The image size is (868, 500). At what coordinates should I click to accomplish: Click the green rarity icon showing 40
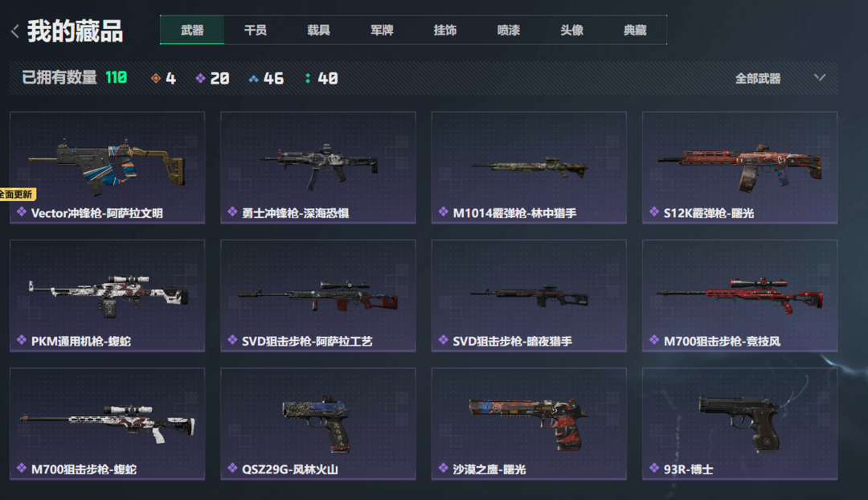(308, 79)
